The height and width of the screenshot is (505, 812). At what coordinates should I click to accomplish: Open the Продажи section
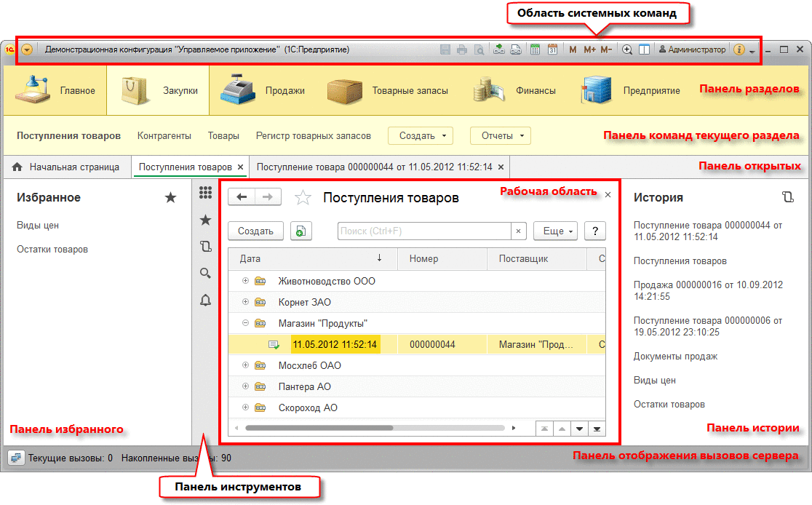[x=263, y=90]
